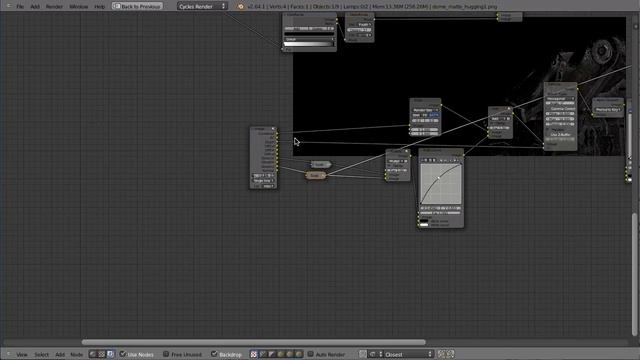Select the color backdrop channel icon
The width and height of the screenshot is (640, 360).
[x=263, y=354]
